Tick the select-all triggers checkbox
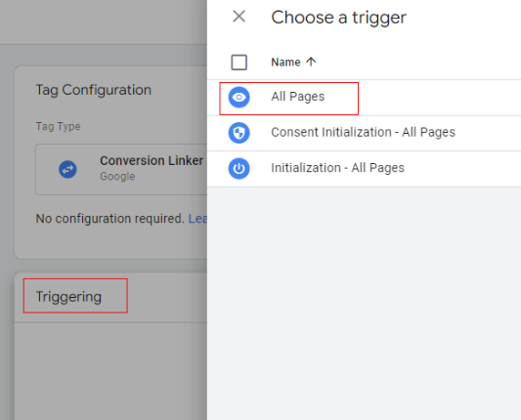Screen dimensions: 521x420 tap(239, 63)
